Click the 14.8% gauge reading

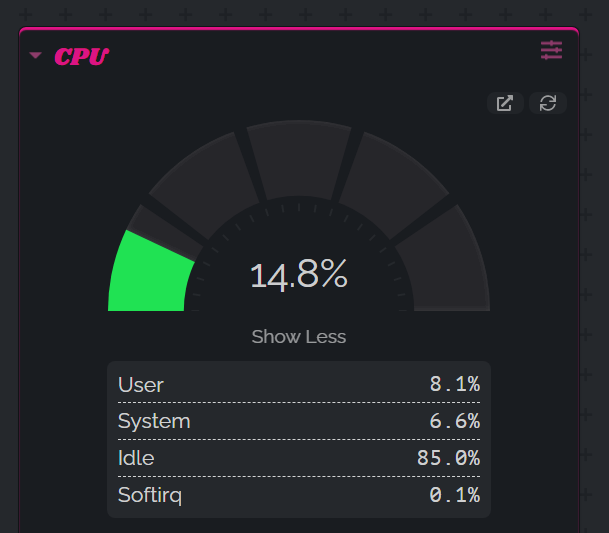click(x=299, y=275)
